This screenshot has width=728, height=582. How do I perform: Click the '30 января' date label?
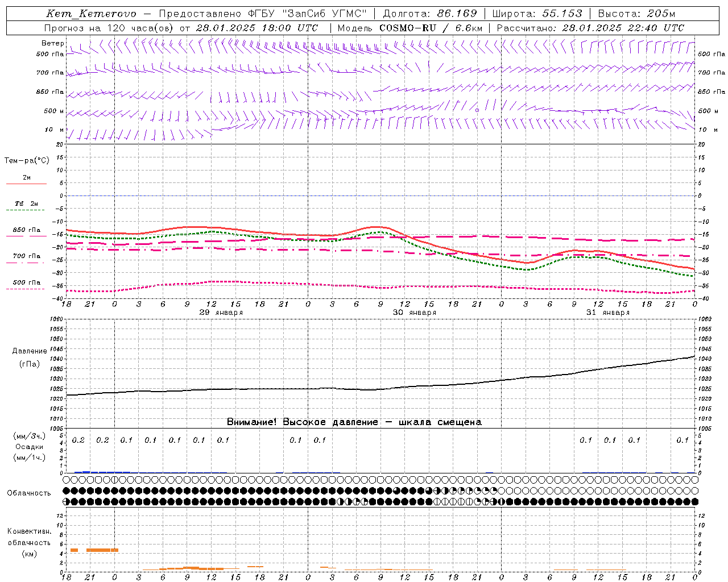pyautogui.click(x=415, y=313)
